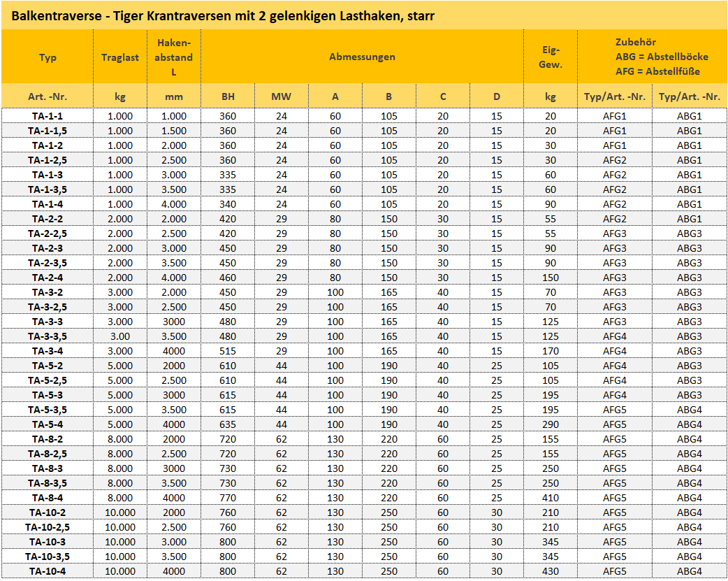Select row label 'TA-5-2'
The image size is (728, 581).
pyautogui.click(x=48, y=366)
